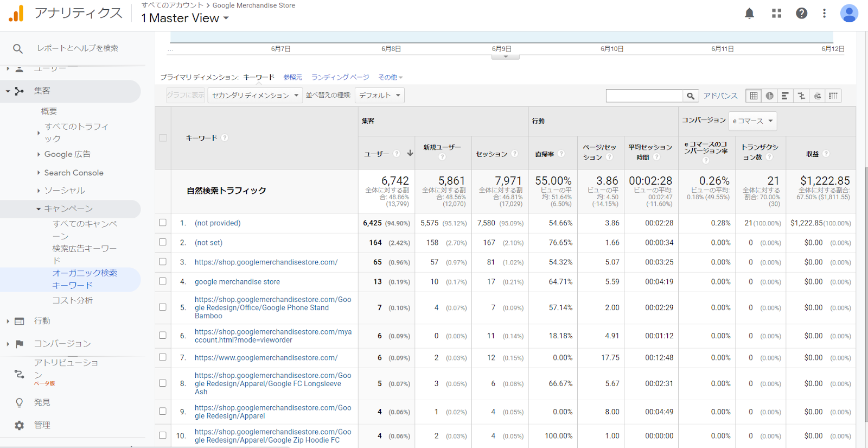Check row 3 shop.googlemerchandisestore.com checkbox

tap(163, 262)
